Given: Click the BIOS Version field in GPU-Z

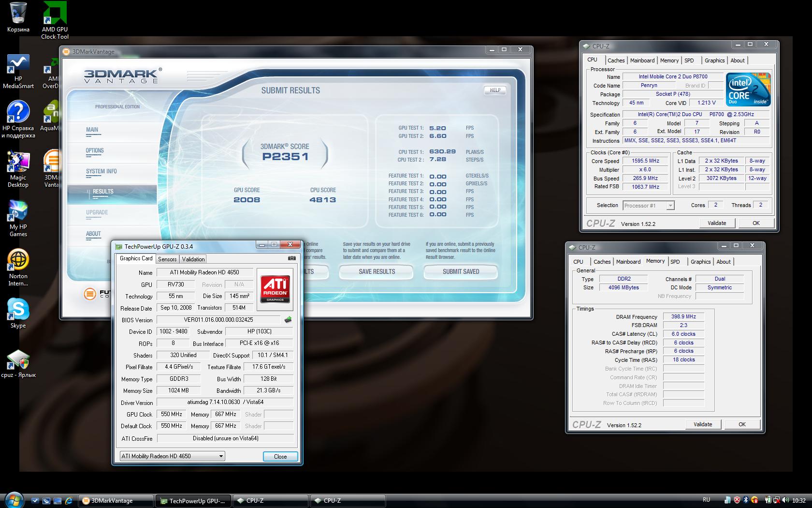Looking at the screenshot, I should click(218, 320).
